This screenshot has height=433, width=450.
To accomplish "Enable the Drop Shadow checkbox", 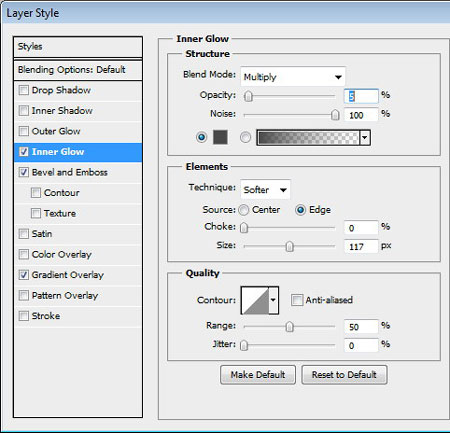I will click(23, 90).
